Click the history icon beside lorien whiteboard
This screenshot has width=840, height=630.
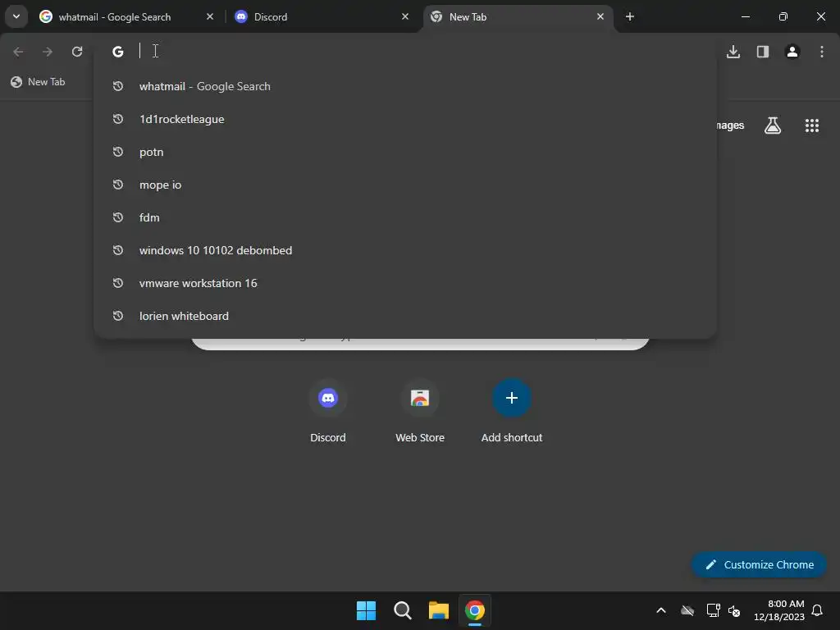point(118,316)
